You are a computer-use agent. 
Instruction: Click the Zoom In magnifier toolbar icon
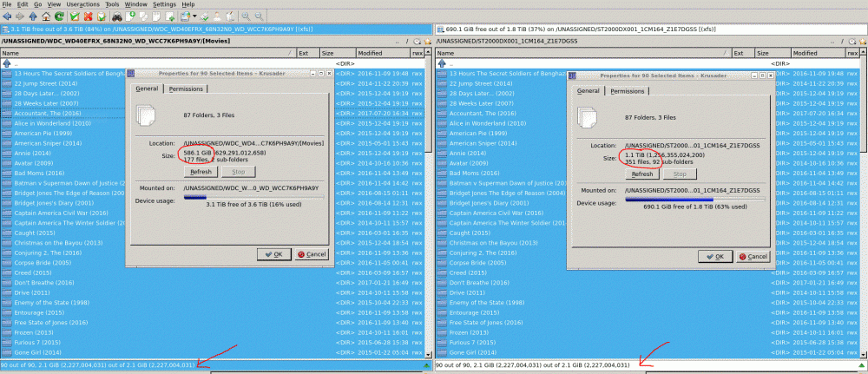(246, 16)
